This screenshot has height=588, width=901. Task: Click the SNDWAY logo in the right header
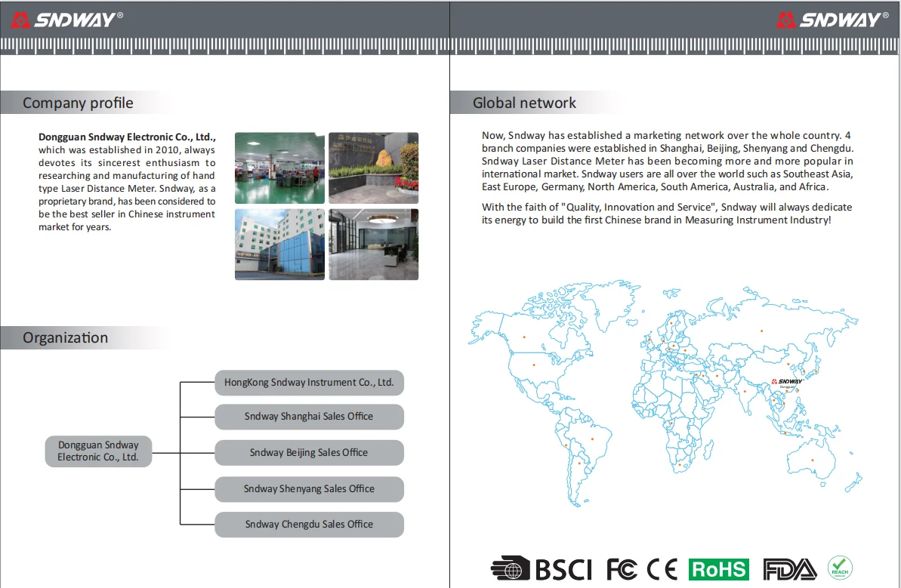click(x=832, y=20)
